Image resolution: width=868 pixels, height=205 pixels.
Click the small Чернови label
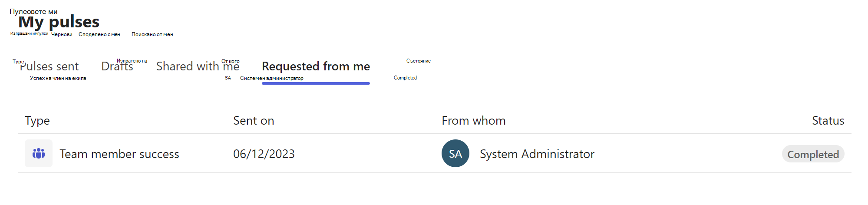point(62,34)
